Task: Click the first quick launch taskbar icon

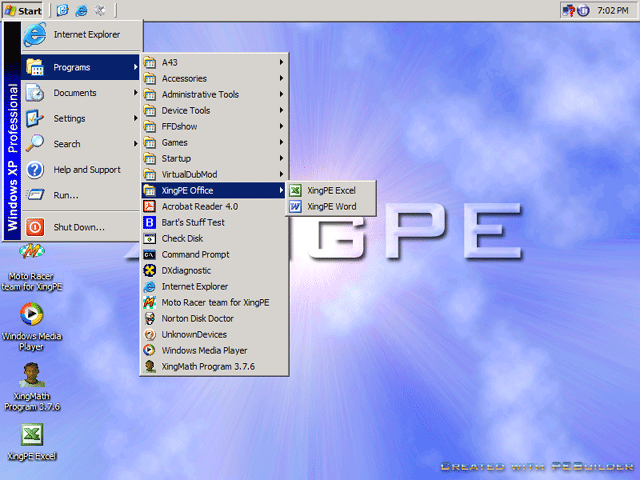Action: 62,10
